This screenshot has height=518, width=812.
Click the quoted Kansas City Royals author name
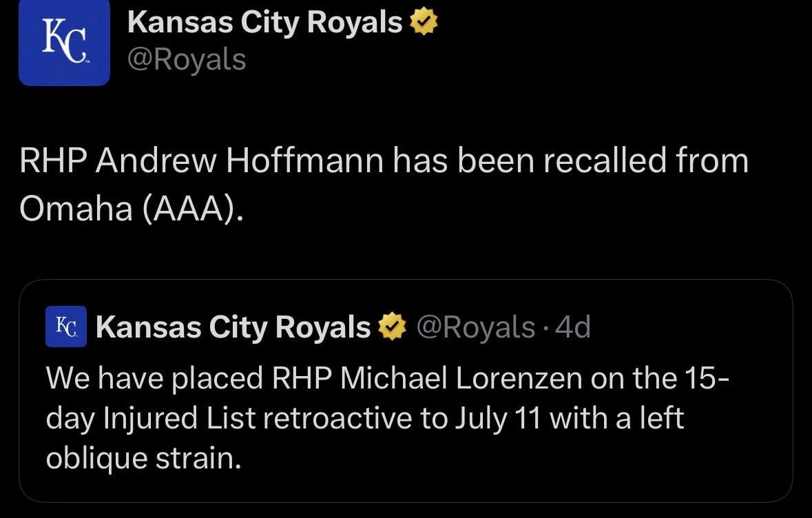point(231,327)
